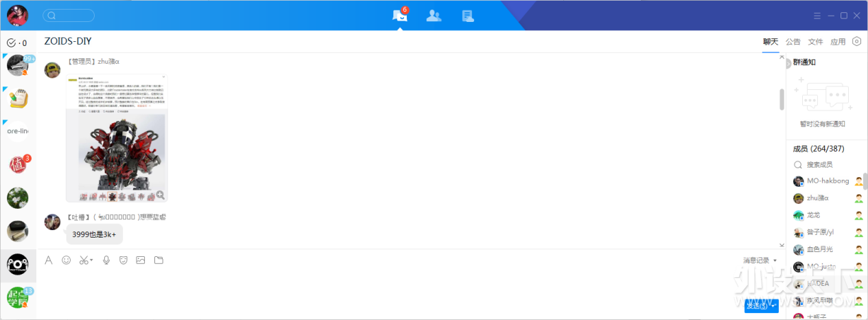Open group settings hexagon icon
The height and width of the screenshot is (320, 868).
pos(856,41)
